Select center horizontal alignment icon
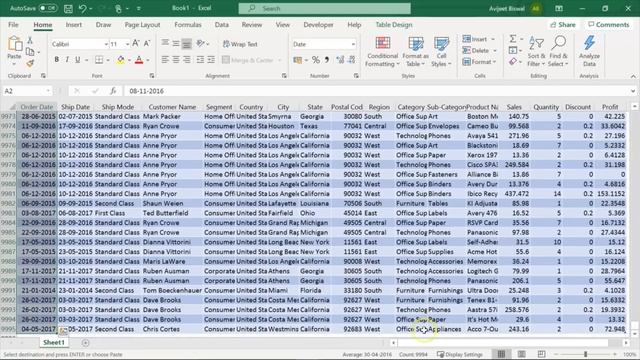Viewport: 640px width, 360px height. coord(176,60)
